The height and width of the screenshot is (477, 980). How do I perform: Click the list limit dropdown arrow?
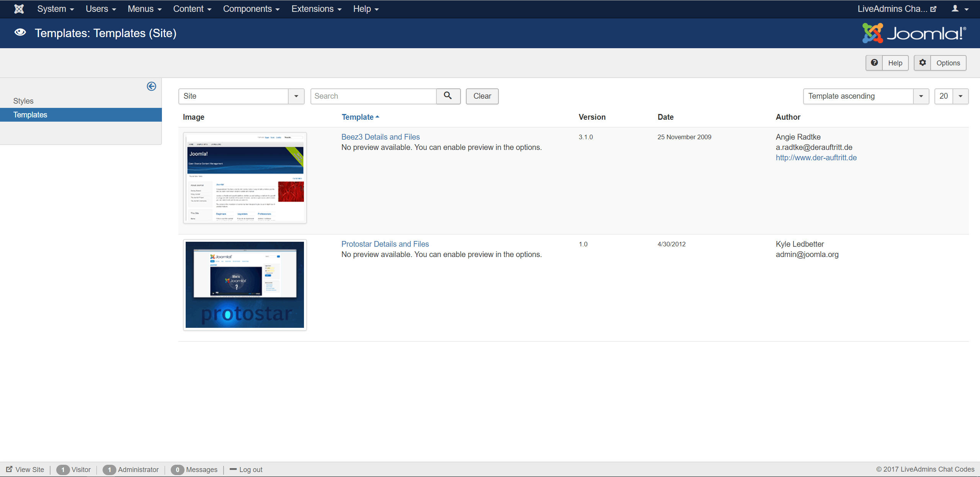click(960, 96)
